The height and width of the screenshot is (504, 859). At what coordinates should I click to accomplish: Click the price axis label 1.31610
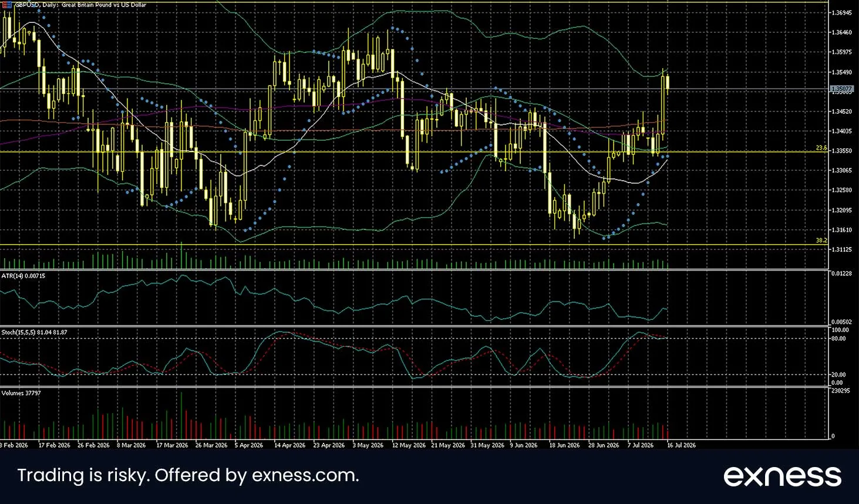pos(842,230)
